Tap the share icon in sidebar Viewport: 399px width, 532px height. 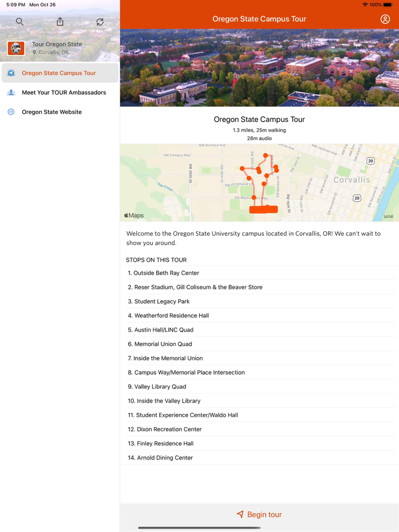[60, 22]
